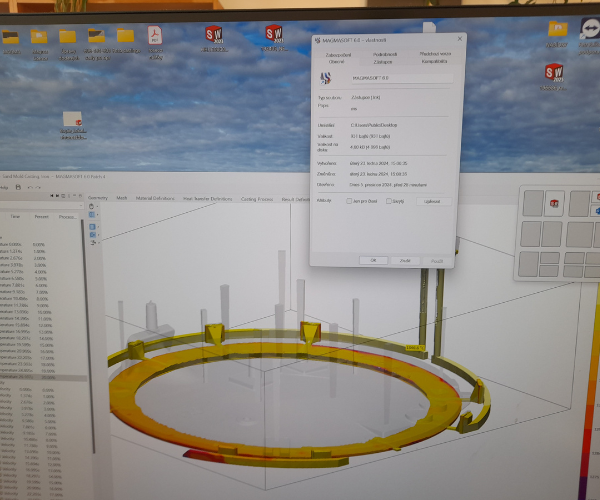600x500 pixels.
Task: Open the SolidWorks shortcut on the right side
Action: tap(553, 75)
